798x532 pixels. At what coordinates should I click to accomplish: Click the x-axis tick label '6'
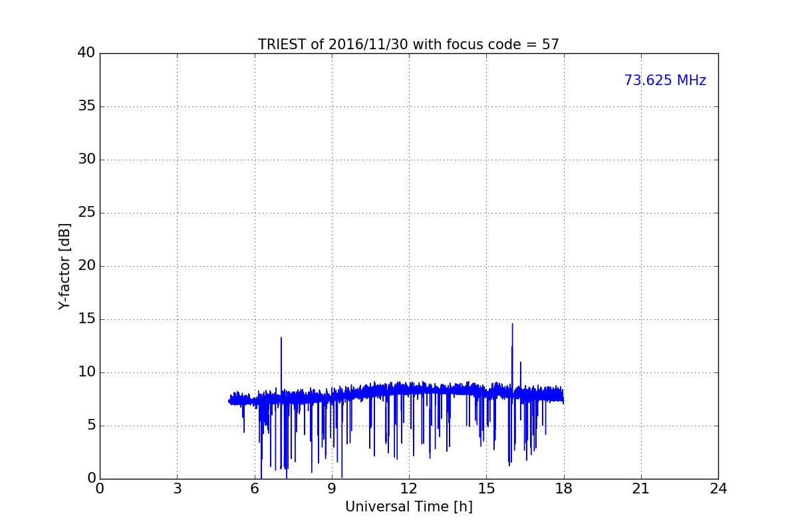pyautogui.click(x=254, y=489)
